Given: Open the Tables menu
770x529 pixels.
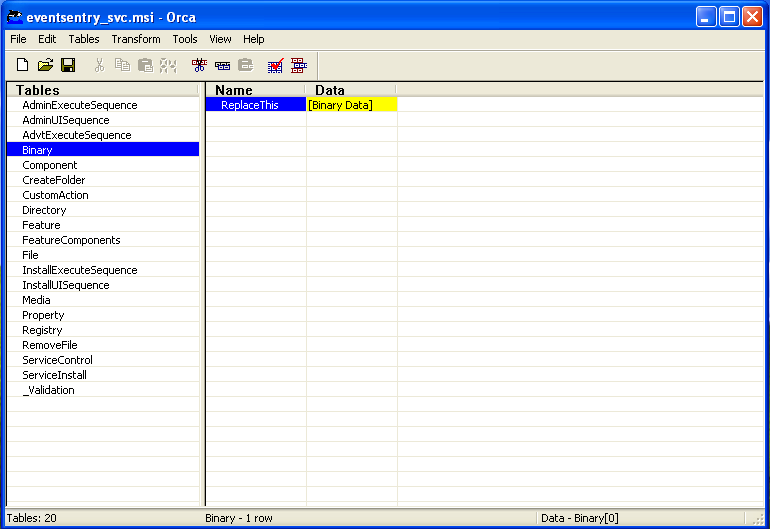Looking at the screenshot, I should pyautogui.click(x=83, y=39).
